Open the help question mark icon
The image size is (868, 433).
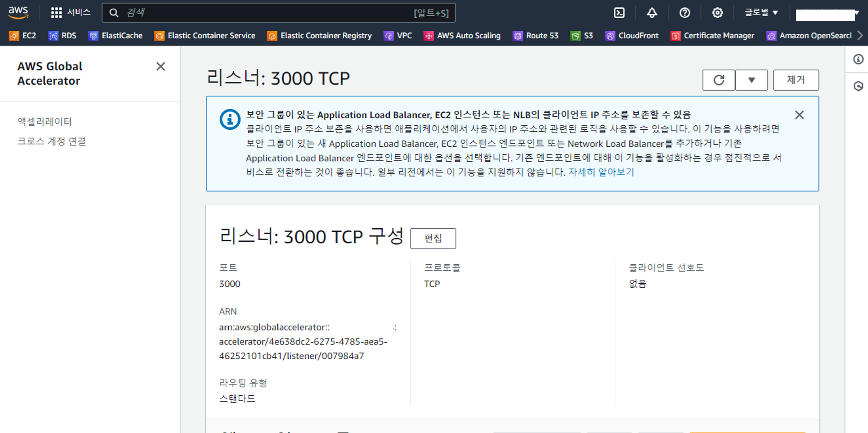coord(685,13)
